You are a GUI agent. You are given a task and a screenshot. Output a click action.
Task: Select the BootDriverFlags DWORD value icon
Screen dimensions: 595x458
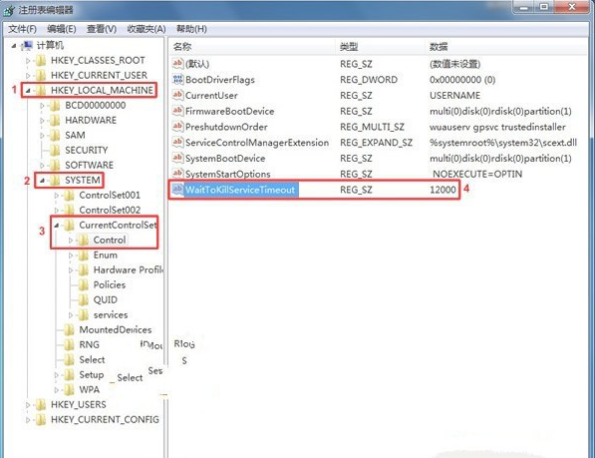click(x=178, y=79)
